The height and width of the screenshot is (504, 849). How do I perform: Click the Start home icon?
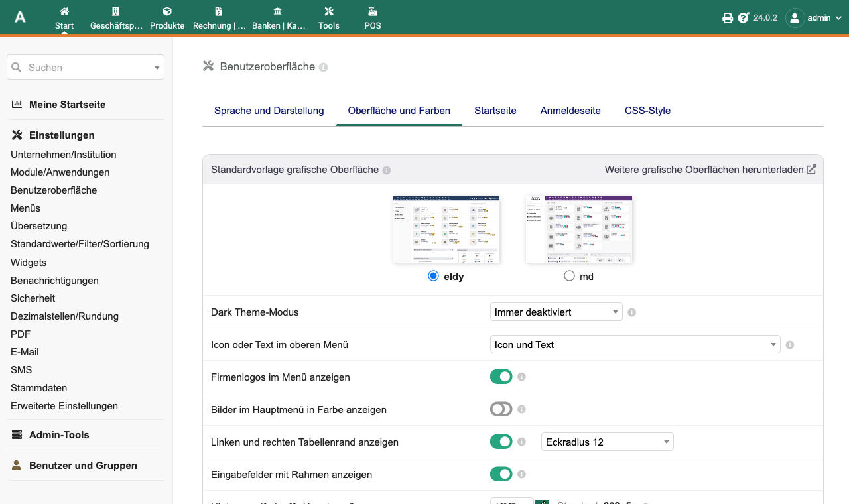(64, 11)
